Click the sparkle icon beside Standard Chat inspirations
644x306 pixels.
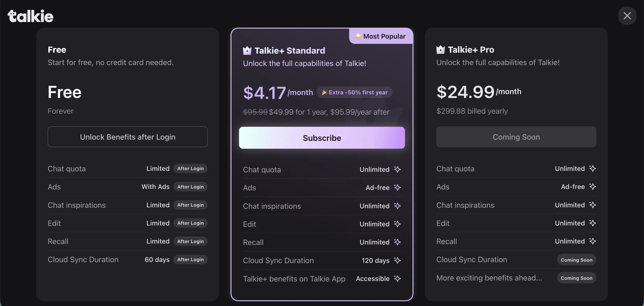coord(397,206)
